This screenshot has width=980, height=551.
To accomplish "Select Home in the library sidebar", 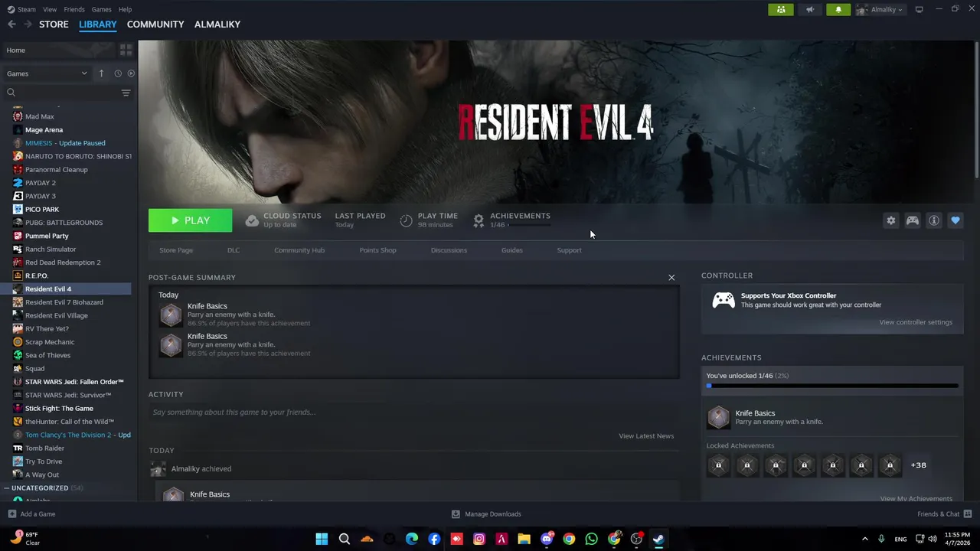I will point(57,50).
